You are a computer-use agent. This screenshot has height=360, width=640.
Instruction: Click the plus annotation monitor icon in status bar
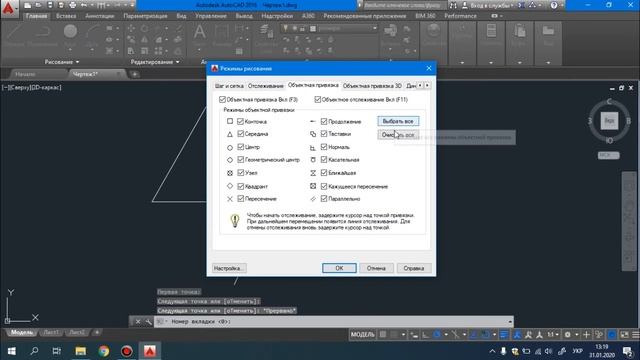[x=587, y=335]
